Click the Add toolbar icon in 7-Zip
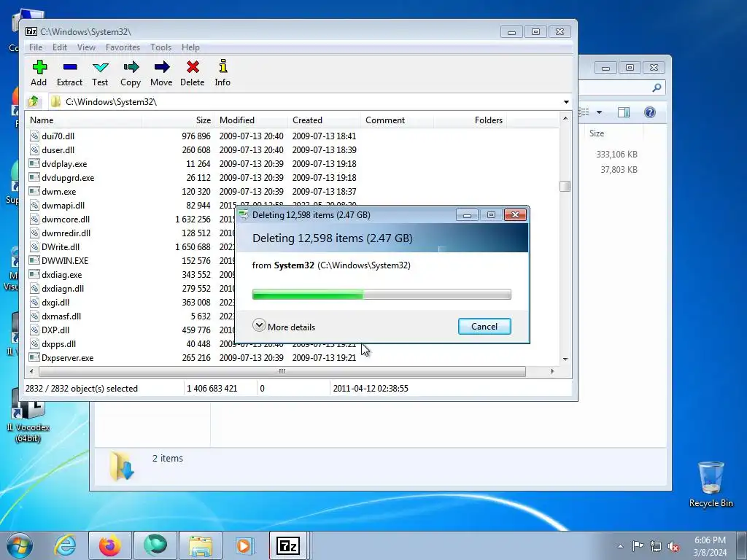Screen dimensions: 747x560 (x=39, y=73)
